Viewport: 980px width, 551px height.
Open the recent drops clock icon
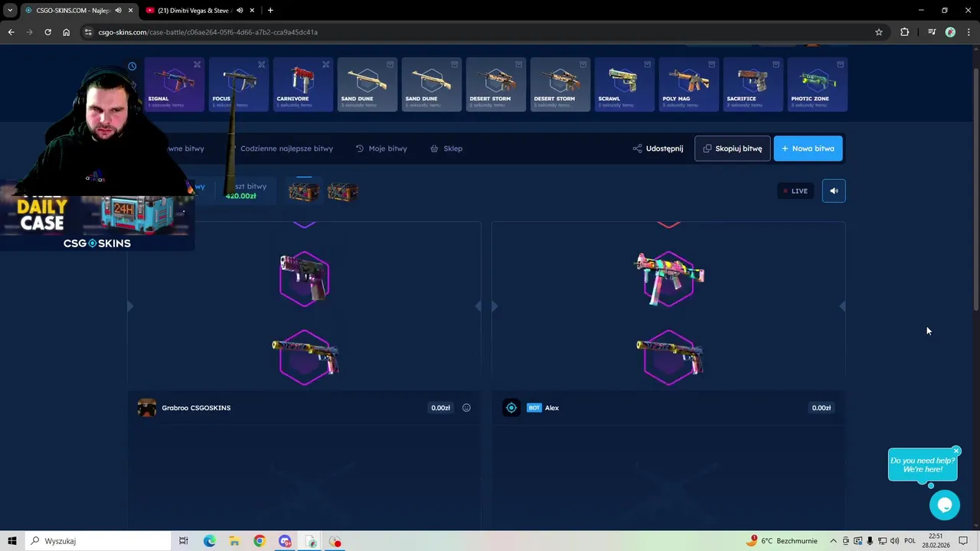(132, 67)
